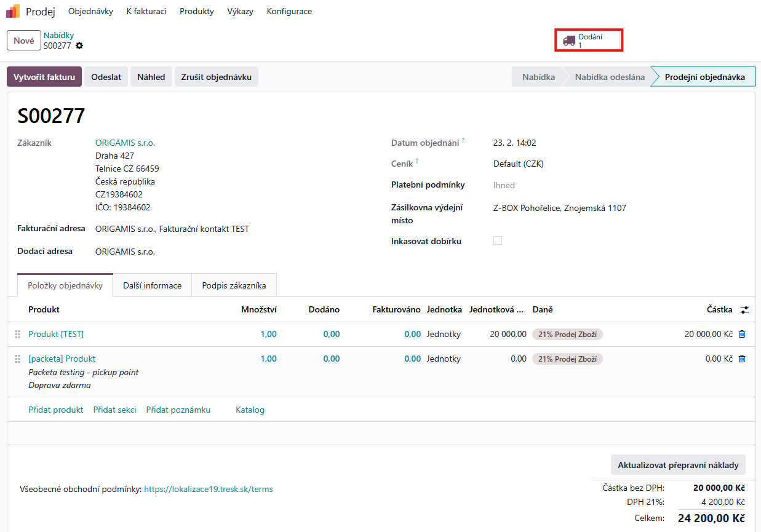This screenshot has height=532, width=761.
Task: Open the Konfigurace menu
Action: tap(289, 11)
